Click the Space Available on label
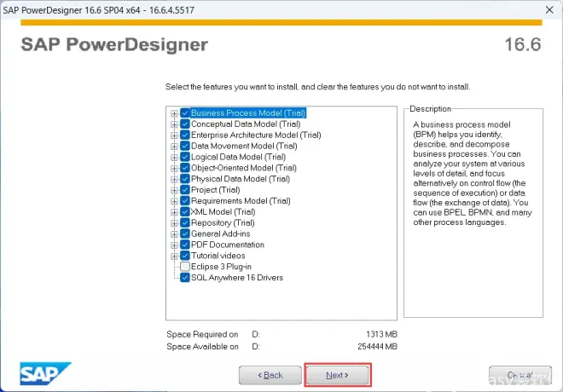Viewport: 563px width, 392px height. pyautogui.click(x=202, y=347)
